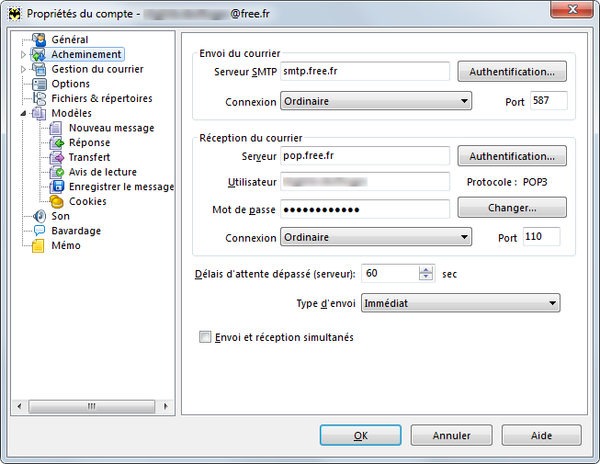600x464 pixels.
Task: Open the Options settings page
Action: (x=70, y=84)
